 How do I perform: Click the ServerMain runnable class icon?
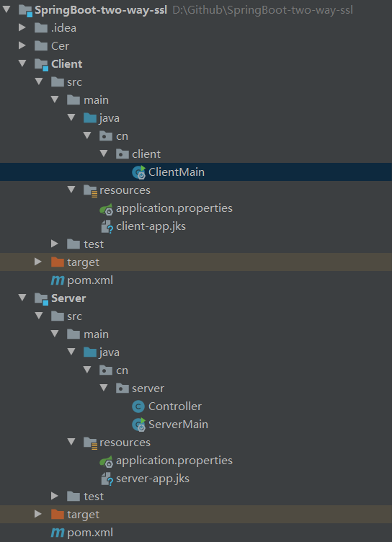point(138,425)
